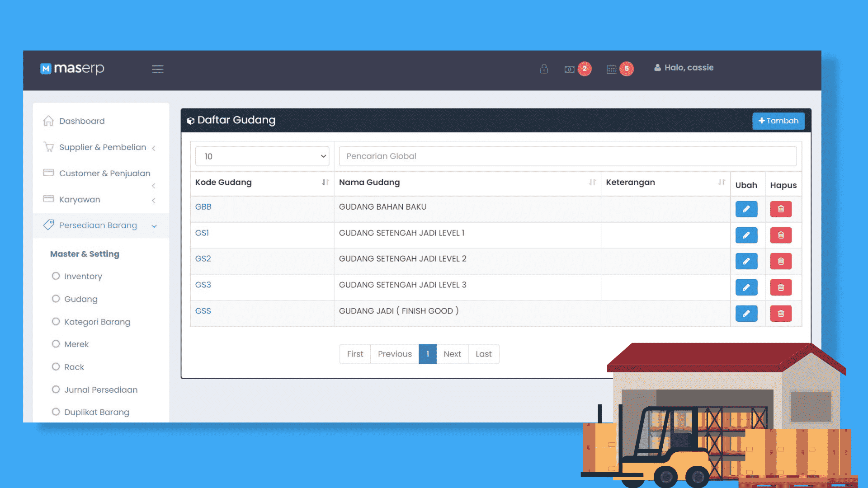The image size is (868, 488).
Task: Open the Karyawan sidebar menu
Action: [x=80, y=200]
